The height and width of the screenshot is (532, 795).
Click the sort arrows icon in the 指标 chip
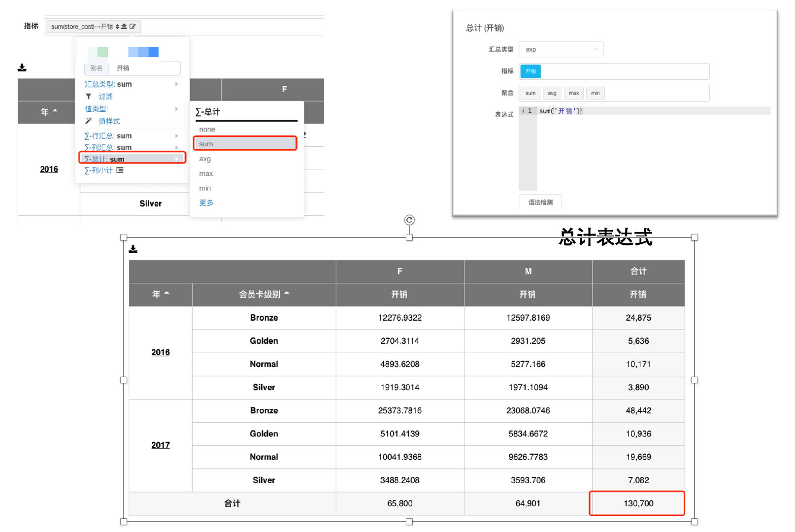pos(118,27)
